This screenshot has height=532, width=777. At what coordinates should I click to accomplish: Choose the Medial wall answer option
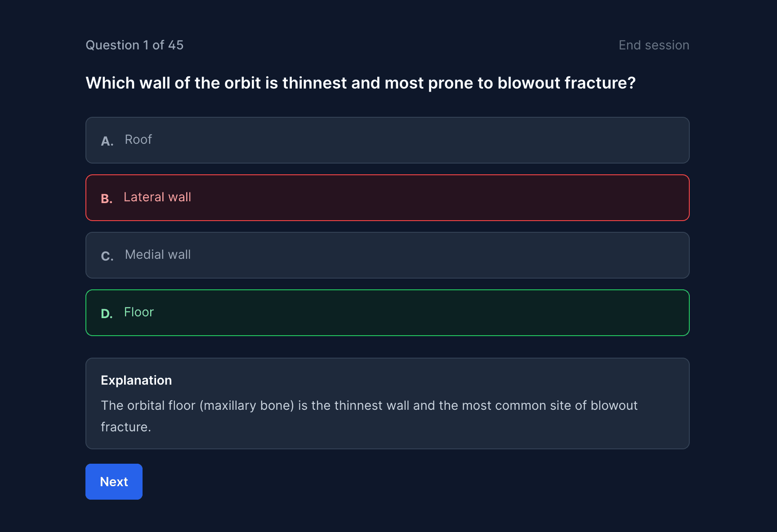387,255
